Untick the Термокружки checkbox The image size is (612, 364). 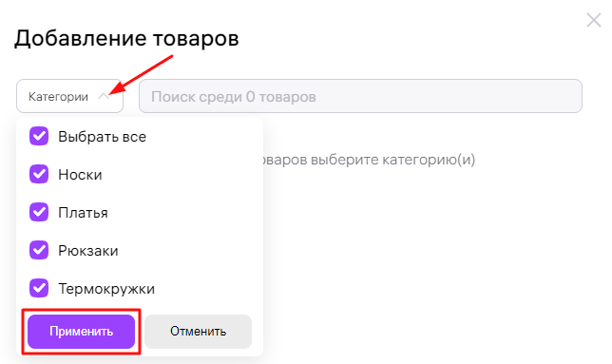(39, 288)
